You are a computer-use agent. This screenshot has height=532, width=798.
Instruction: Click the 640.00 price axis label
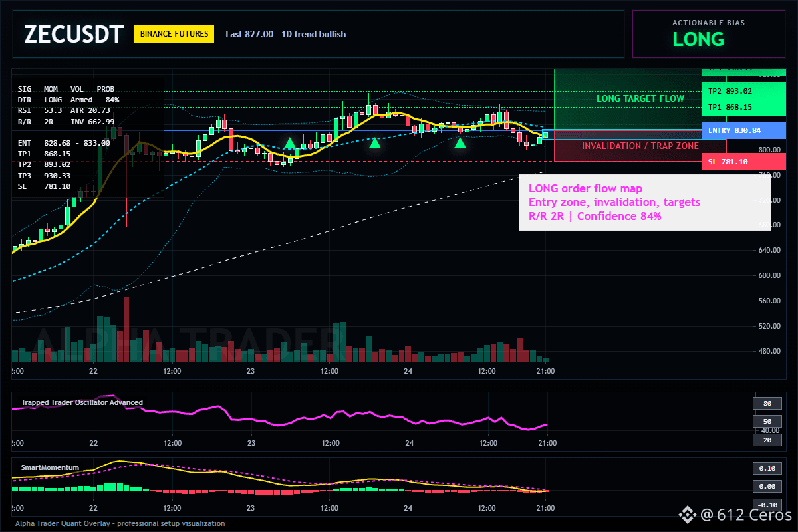(770, 250)
